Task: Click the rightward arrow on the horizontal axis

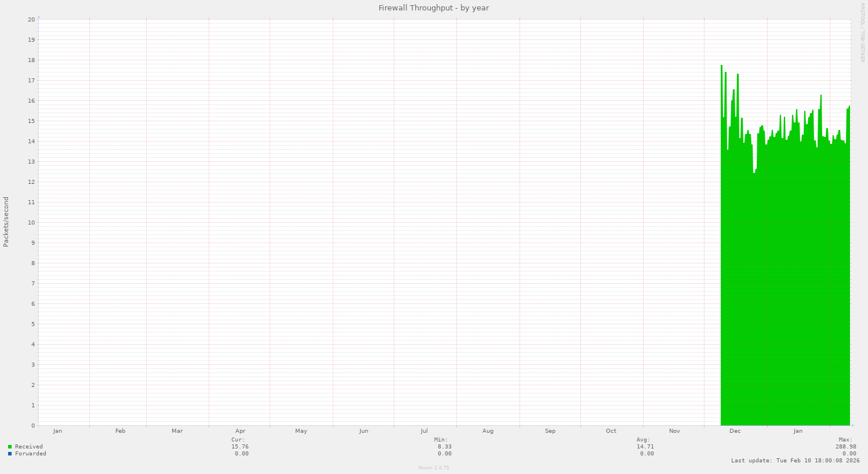Action: pos(852,425)
